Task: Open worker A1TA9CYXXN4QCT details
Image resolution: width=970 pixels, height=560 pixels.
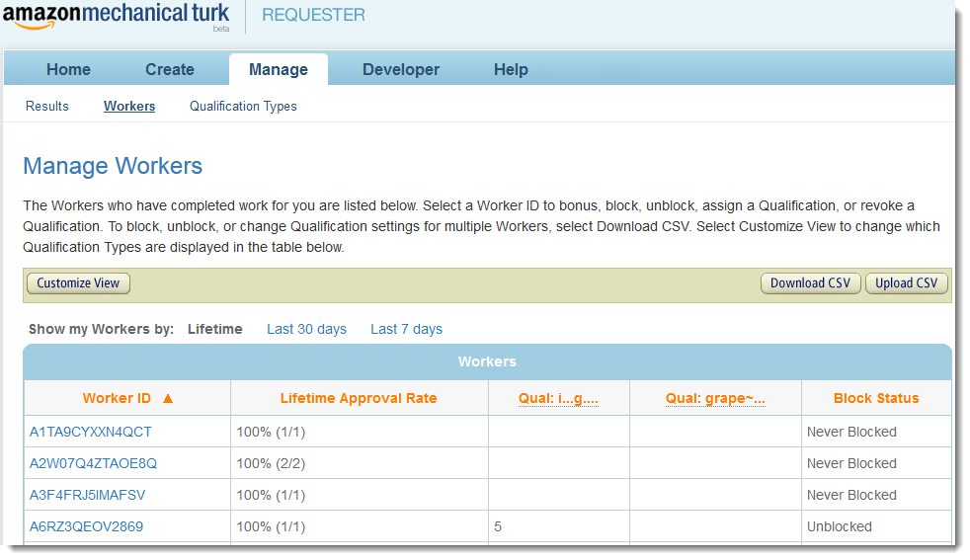Action: click(x=91, y=432)
